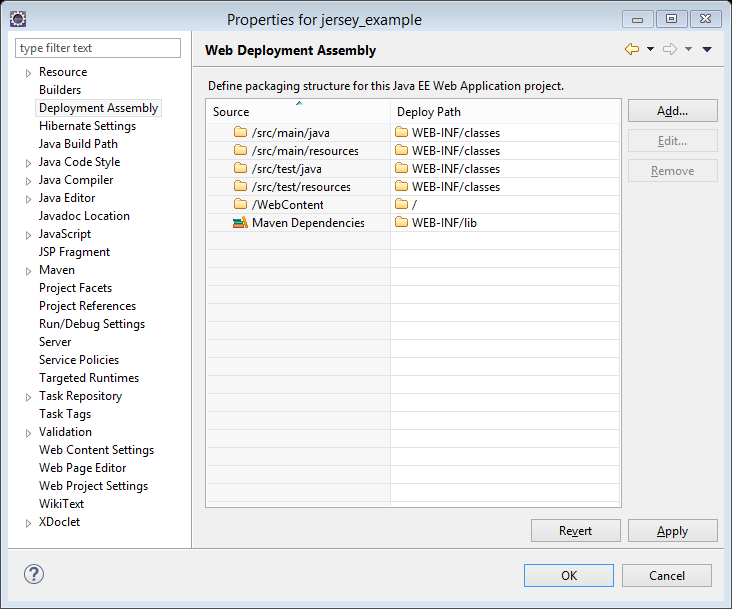Select the /src/main/resources folder icon
Screen dimensions: 732x609
[x=240, y=150]
